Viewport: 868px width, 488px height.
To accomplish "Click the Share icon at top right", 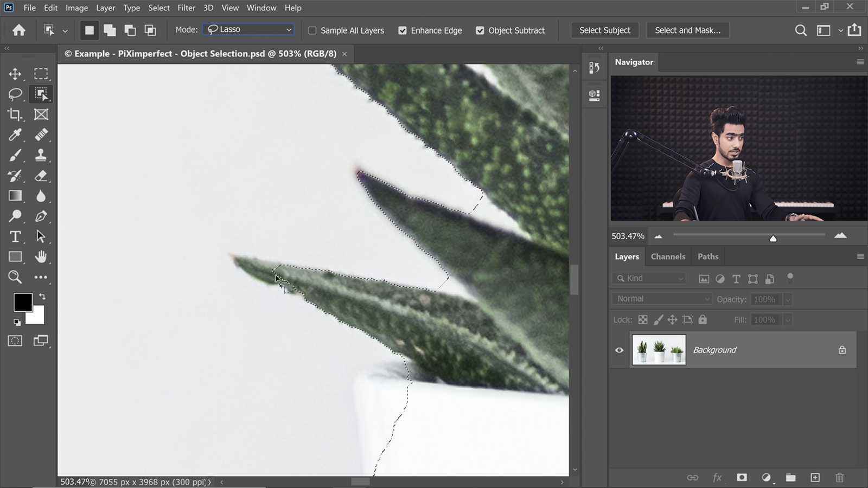I will pos(854,30).
